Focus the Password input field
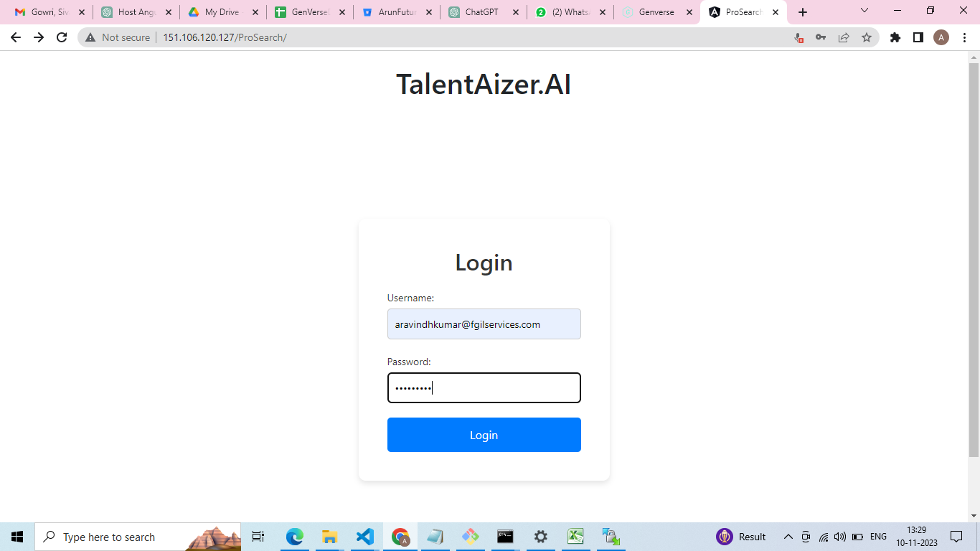980x551 pixels. pyautogui.click(x=484, y=388)
